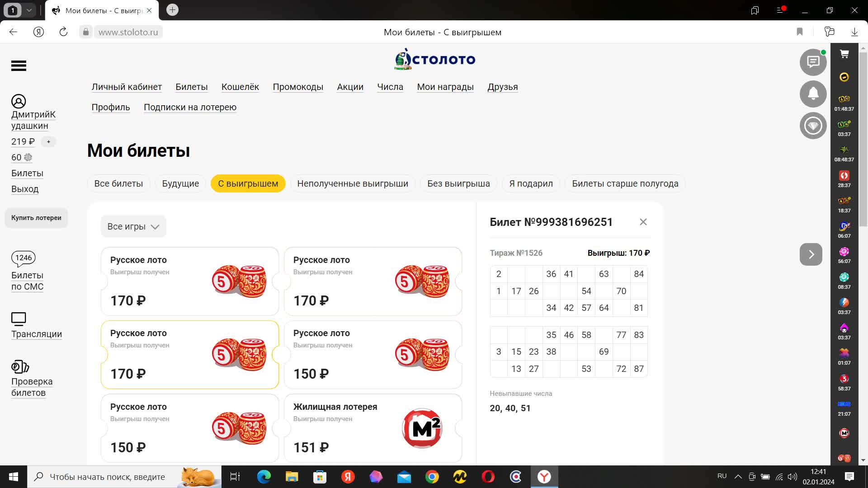Launch Google Chrome from taskbar

(x=432, y=477)
